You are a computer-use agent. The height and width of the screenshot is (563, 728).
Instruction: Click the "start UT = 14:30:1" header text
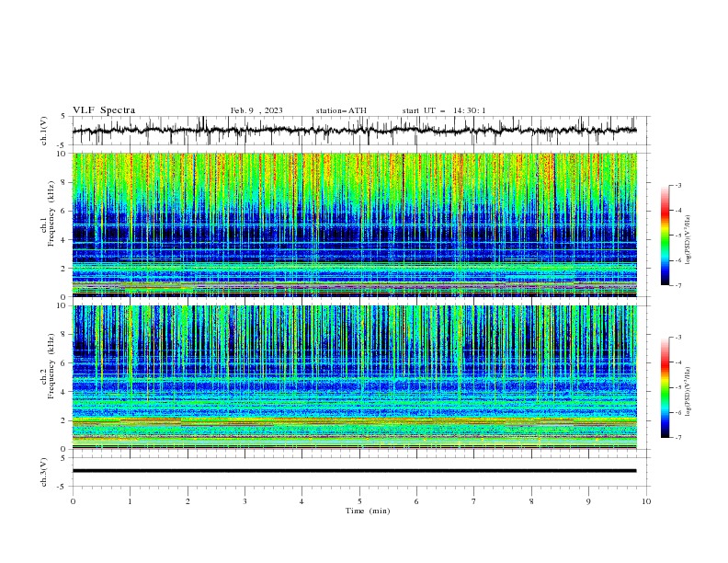click(x=444, y=110)
